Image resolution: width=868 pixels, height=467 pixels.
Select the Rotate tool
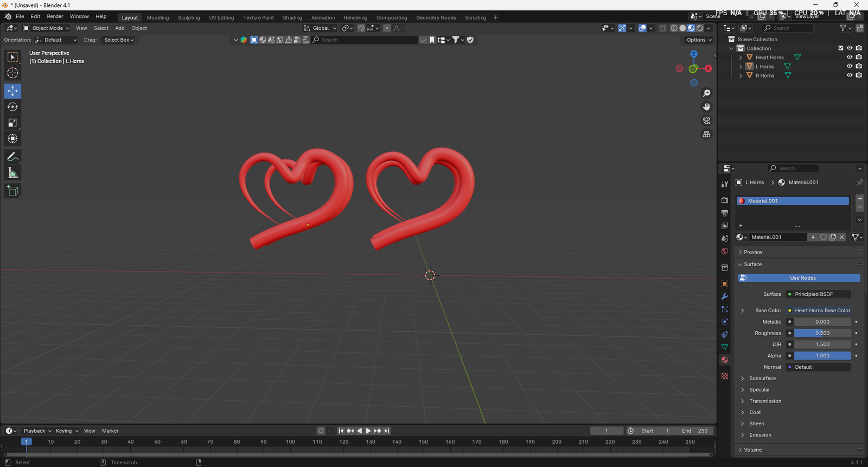tap(12, 107)
